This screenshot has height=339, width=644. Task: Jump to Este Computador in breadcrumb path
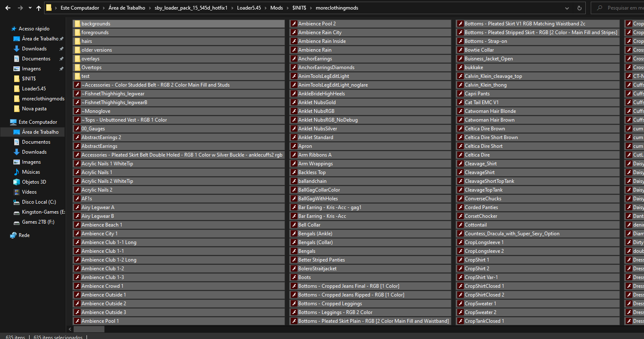(x=80, y=8)
